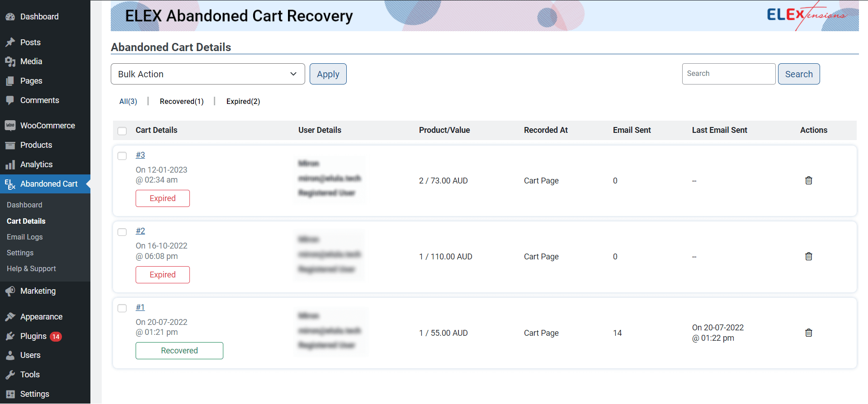Select the Recovered(1) filter tab

[182, 101]
